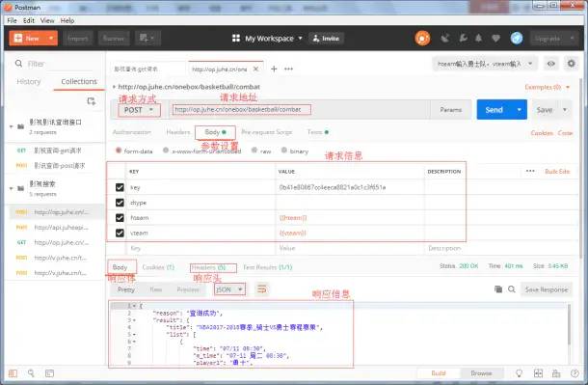Open the JSON format dropdown
Screen dimensions: 588x385
(229, 289)
